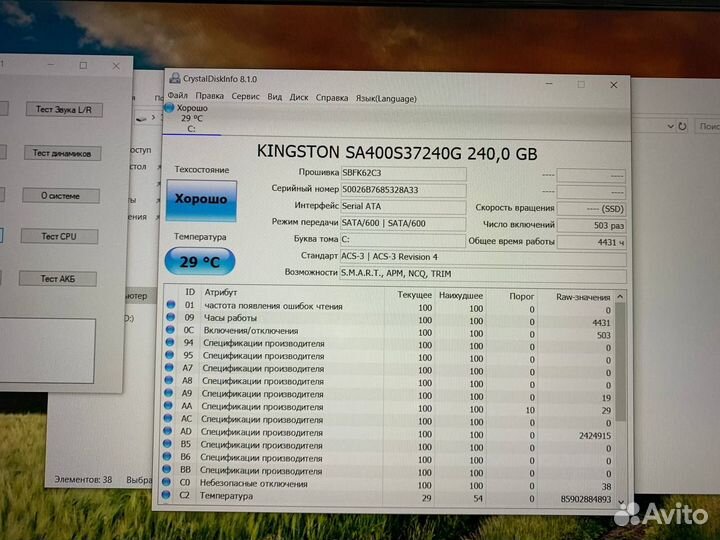Click the empty text box in test utility window
The width and height of the screenshot is (720, 540).
click(47, 351)
